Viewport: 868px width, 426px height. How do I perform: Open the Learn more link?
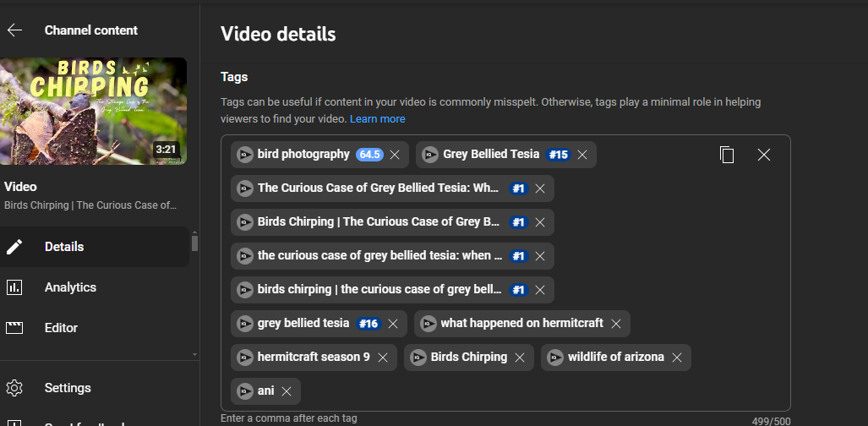[x=377, y=119]
